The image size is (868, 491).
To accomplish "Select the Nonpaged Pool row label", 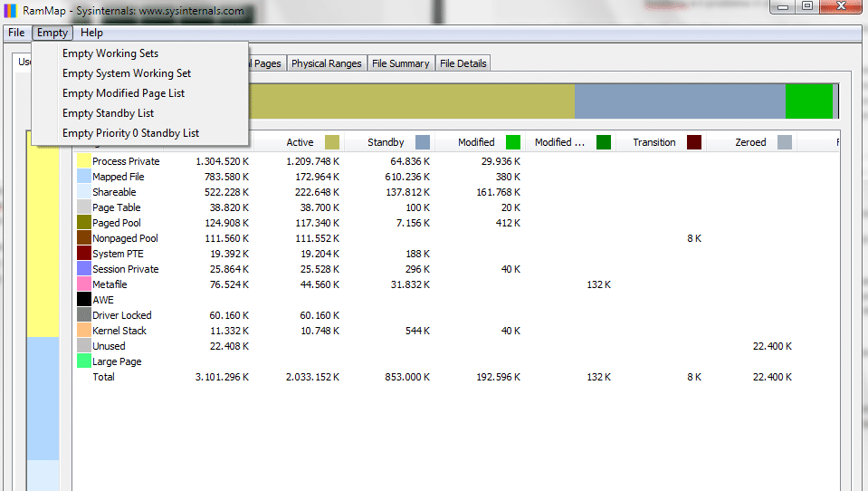I will (125, 238).
